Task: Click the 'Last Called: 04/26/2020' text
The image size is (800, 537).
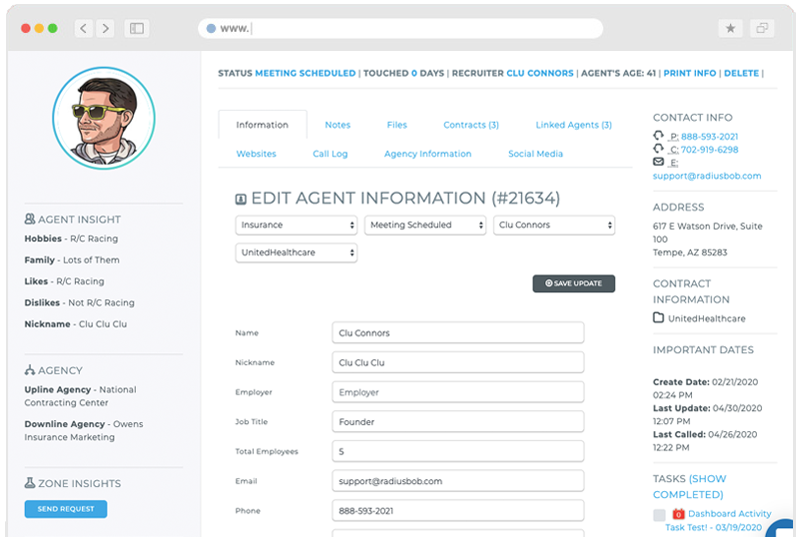Action: pyautogui.click(x=705, y=434)
